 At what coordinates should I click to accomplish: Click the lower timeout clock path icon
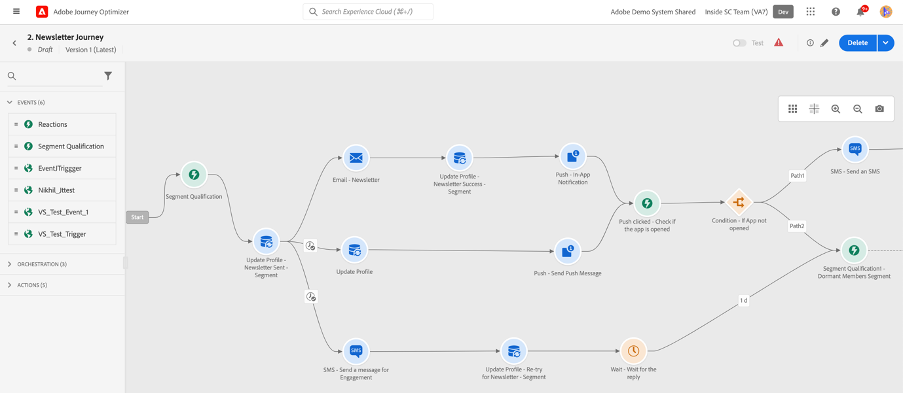311,297
